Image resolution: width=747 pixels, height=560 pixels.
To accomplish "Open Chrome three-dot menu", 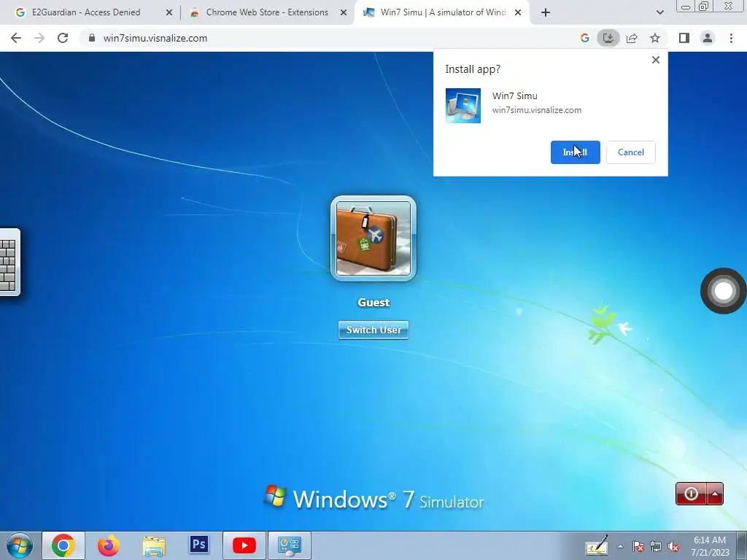I will tap(731, 38).
